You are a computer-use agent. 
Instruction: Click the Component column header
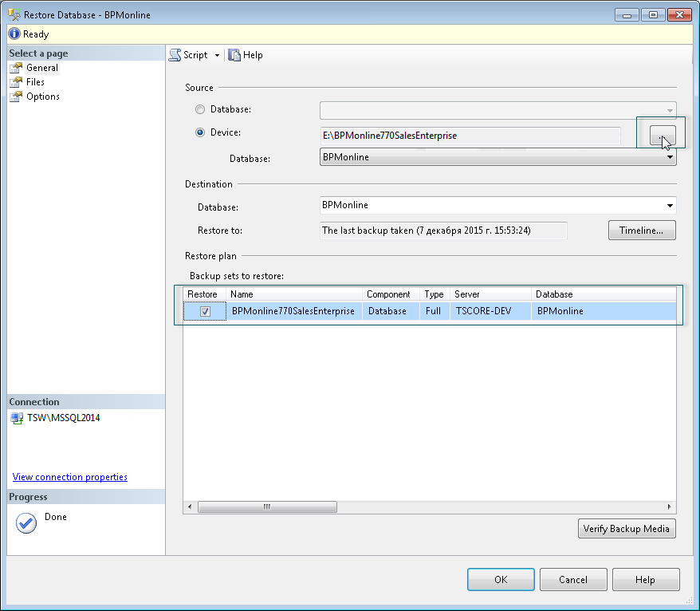pos(391,294)
